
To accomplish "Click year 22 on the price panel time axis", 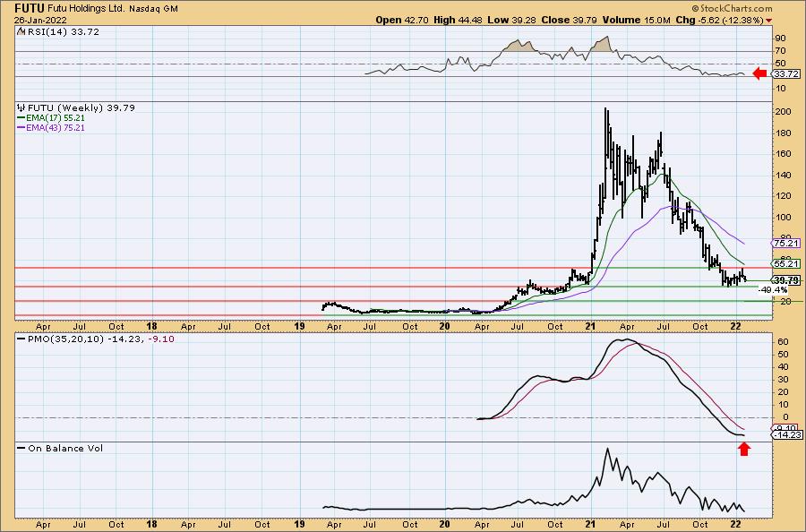I will 735,326.
